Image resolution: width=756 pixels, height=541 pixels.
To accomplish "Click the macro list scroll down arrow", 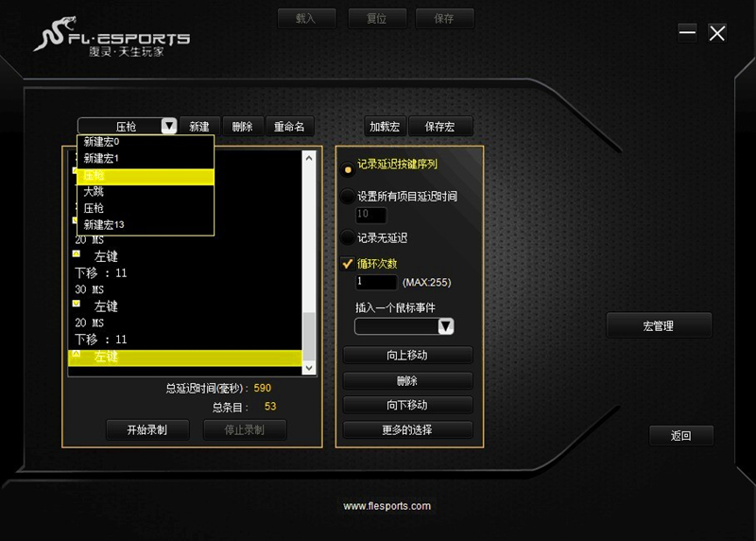I will click(309, 368).
